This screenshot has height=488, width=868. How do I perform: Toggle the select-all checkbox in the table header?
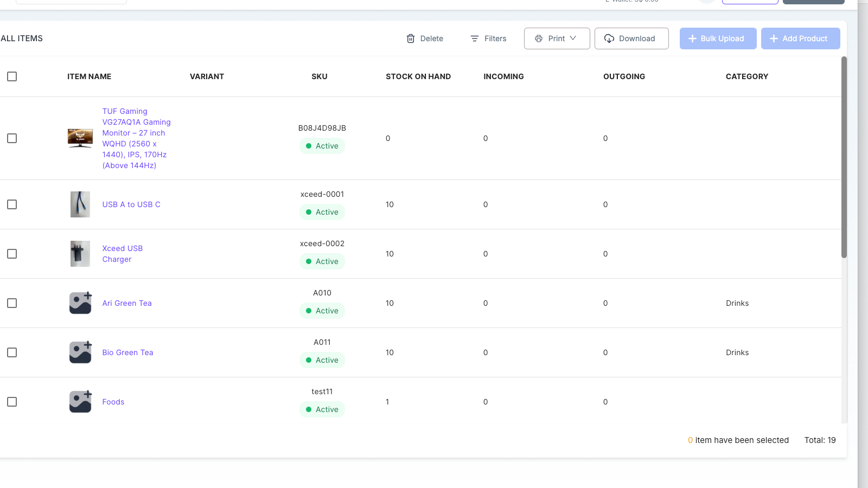(12, 76)
